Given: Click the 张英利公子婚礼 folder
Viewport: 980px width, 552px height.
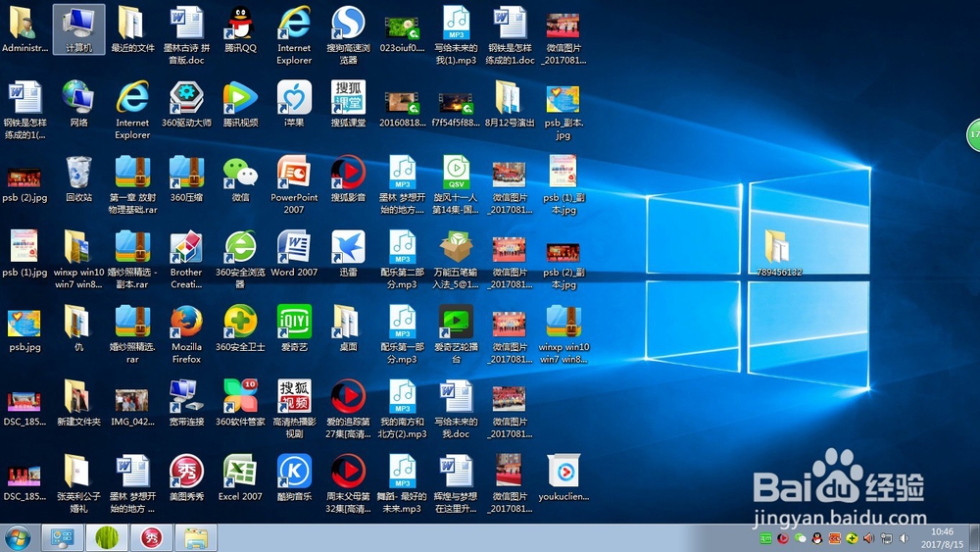Looking at the screenshot, I should (x=78, y=483).
